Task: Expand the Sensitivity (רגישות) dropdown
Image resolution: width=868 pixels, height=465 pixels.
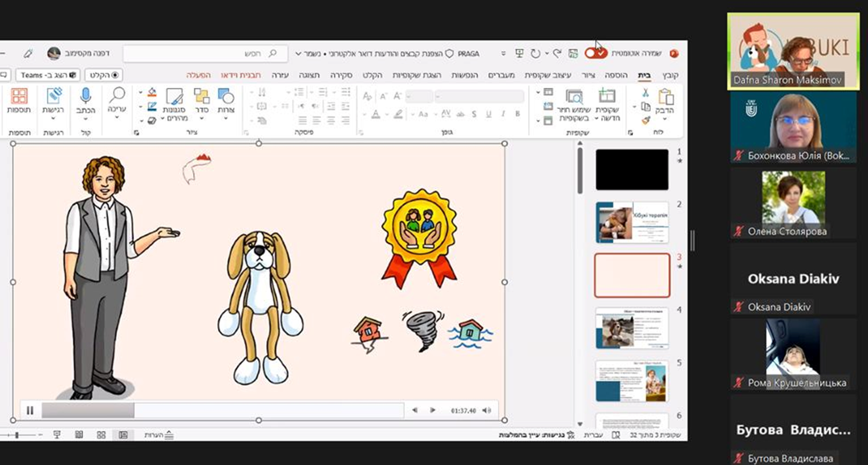Action: [53, 104]
